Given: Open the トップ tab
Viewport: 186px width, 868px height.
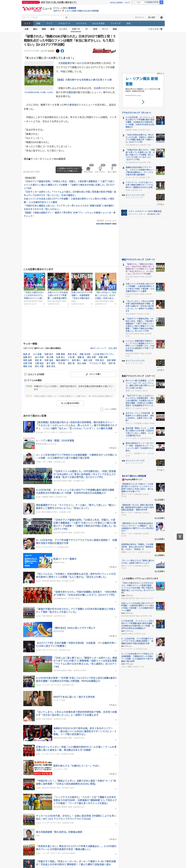Looking at the screenshot, I should (x=27, y=24).
